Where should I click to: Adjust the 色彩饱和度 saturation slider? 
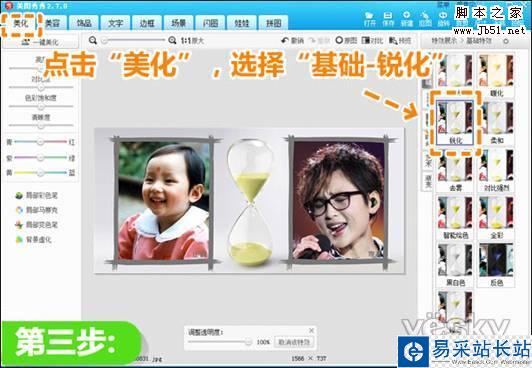(x=41, y=106)
